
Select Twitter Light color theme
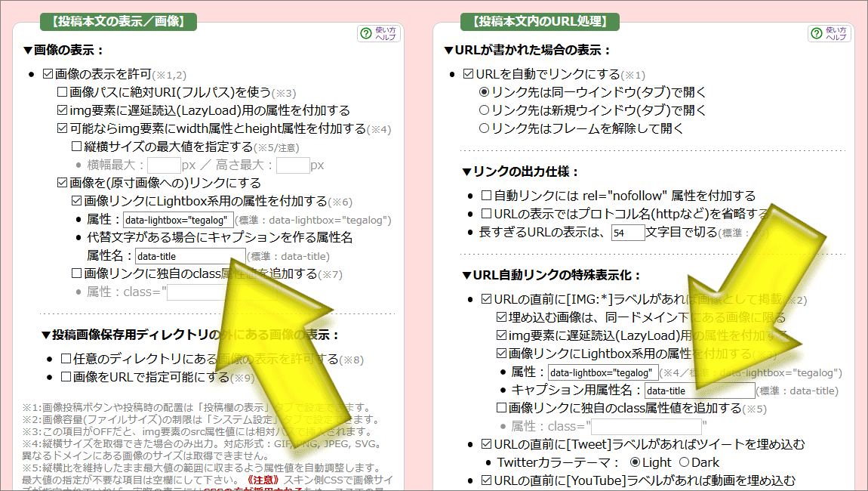click(x=636, y=462)
